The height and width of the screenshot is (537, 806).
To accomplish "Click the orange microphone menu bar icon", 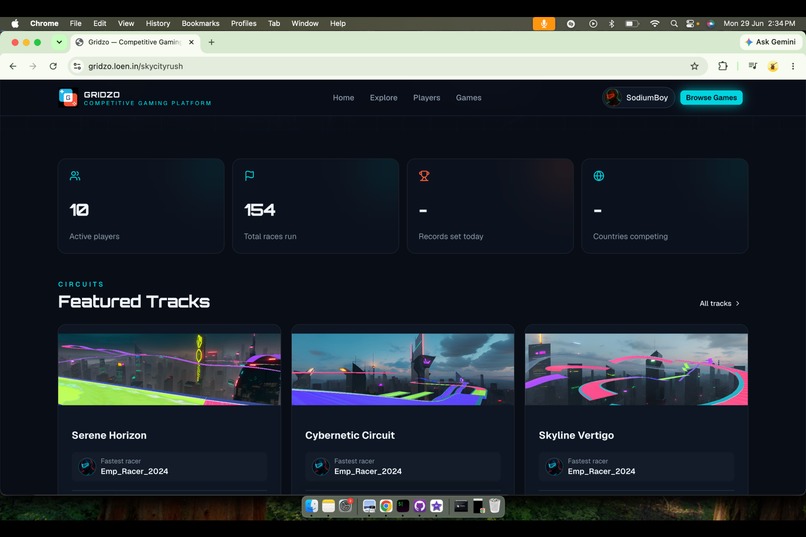I will [x=543, y=24].
